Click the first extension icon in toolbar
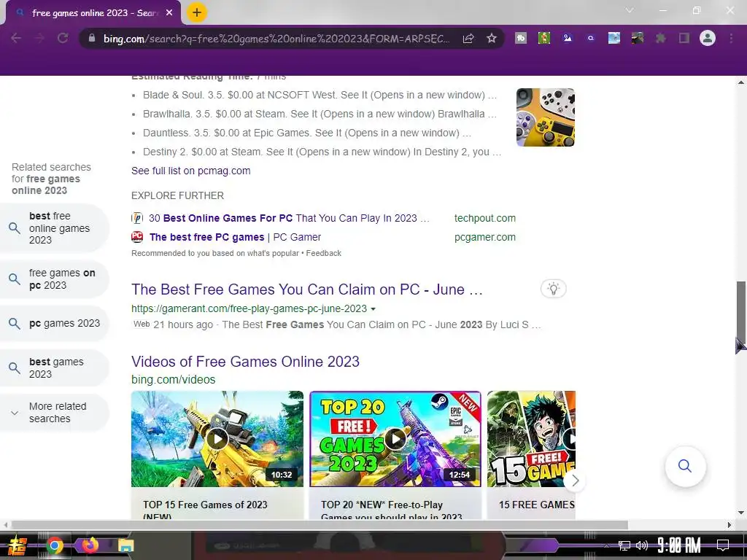This screenshot has width=747, height=560. pyautogui.click(x=521, y=38)
